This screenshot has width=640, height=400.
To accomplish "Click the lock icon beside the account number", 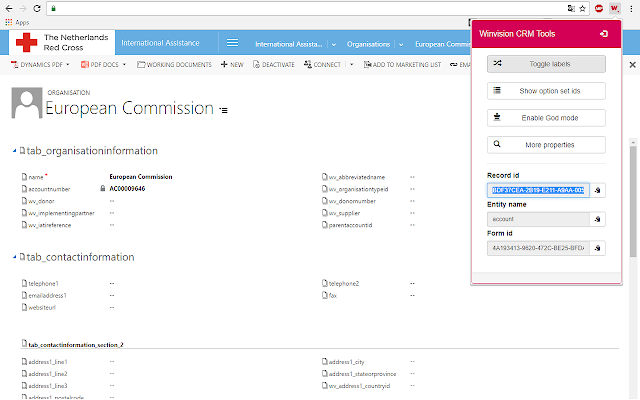I will pos(102,188).
